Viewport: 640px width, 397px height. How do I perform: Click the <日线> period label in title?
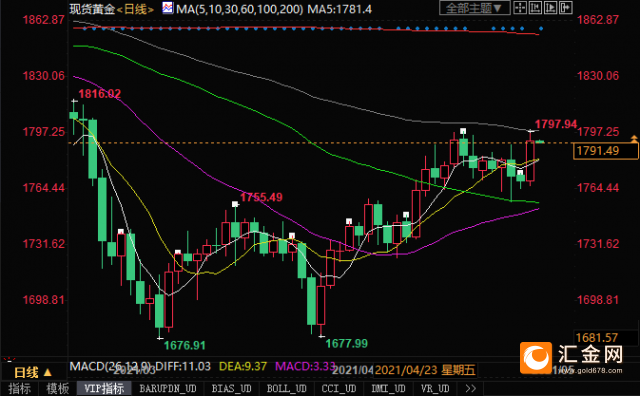pyautogui.click(x=136, y=9)
